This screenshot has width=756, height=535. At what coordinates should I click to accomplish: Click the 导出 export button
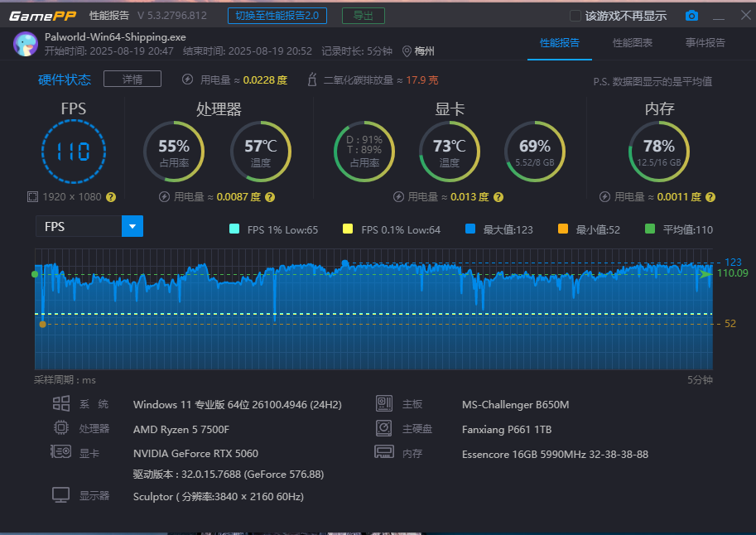(363, 16)
